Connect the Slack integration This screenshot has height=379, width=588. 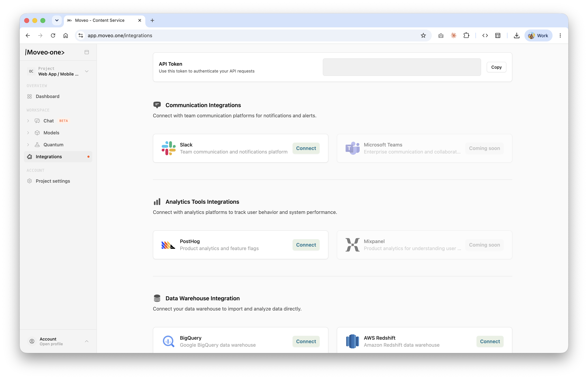306,148
